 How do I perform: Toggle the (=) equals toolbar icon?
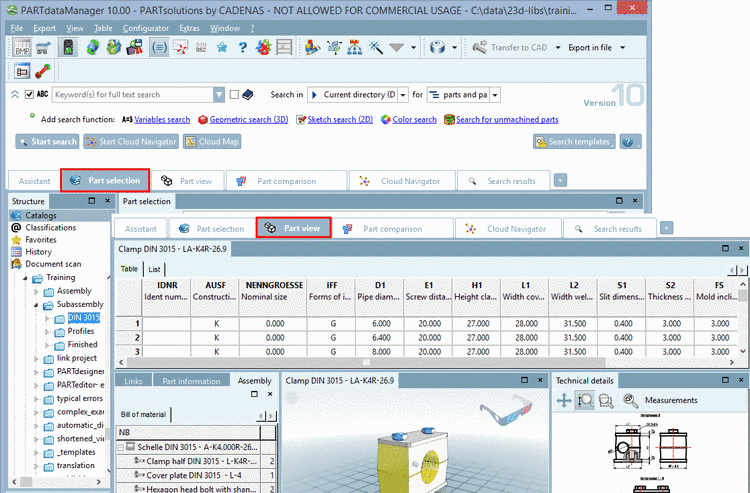click(159, 47)
